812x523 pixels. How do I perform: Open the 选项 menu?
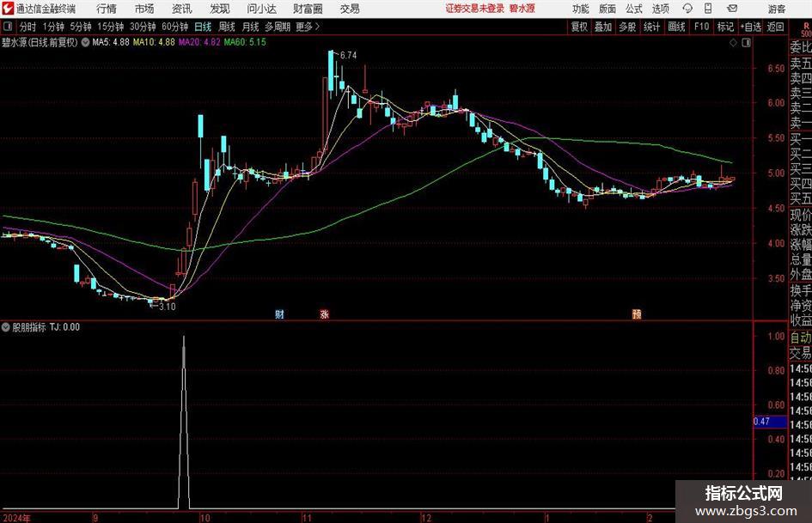660,9
